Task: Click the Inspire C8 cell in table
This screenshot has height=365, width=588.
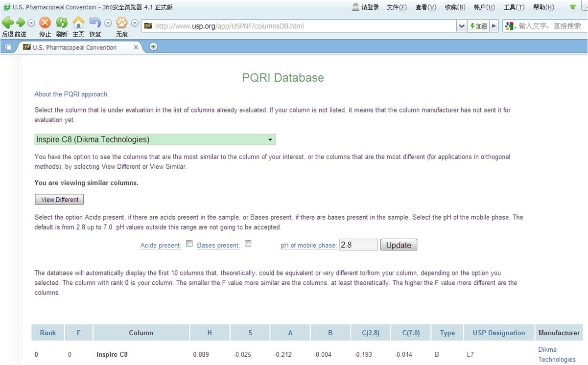Action: pos(112,355)
